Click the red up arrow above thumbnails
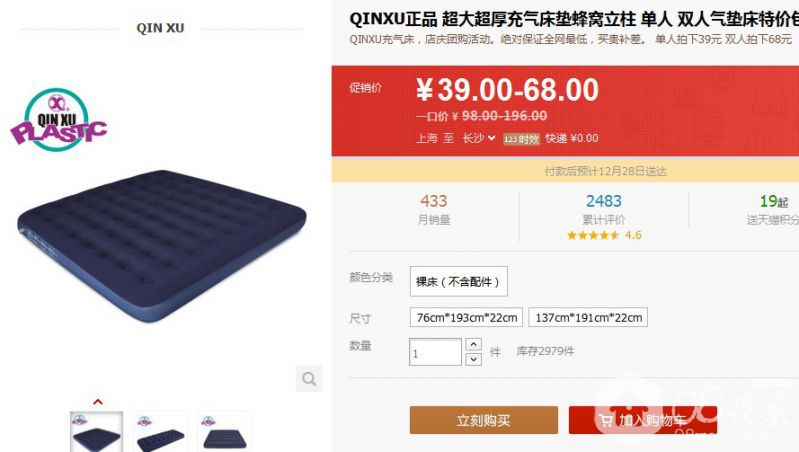 pyautogui.click(x=98, y=402)
